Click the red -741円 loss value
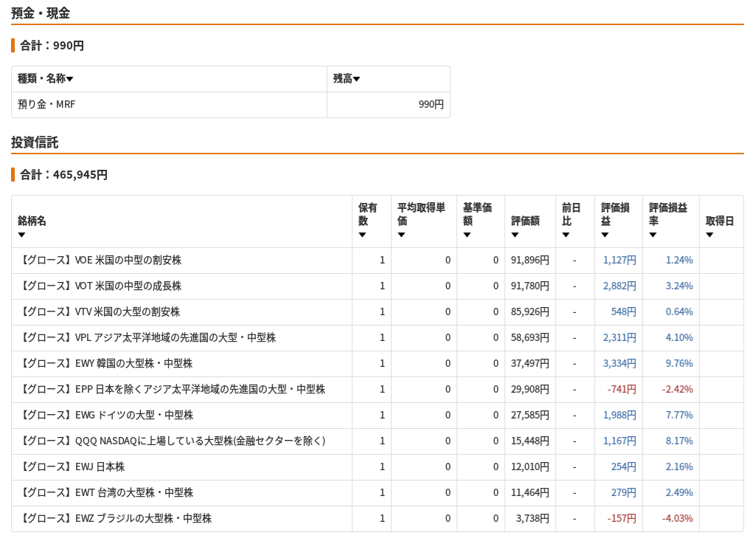 620,389
